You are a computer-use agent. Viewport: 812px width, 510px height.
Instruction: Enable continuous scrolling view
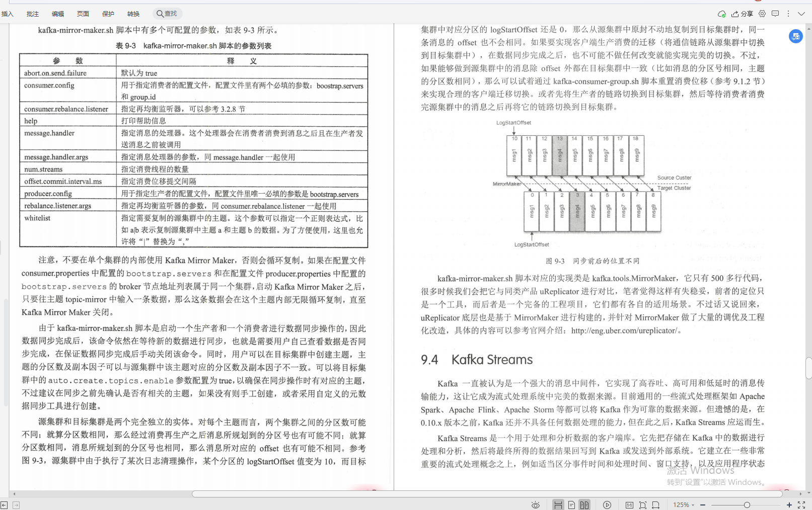pos(558,505)
